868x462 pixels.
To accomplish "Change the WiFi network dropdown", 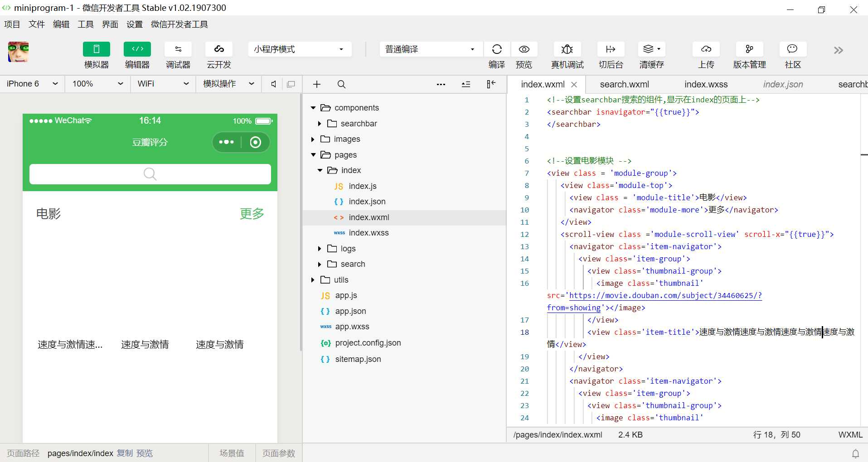I will coord(163,84).
